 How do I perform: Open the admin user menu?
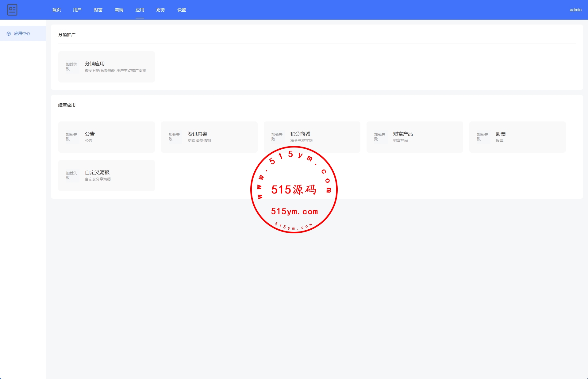tap(575, 10)
